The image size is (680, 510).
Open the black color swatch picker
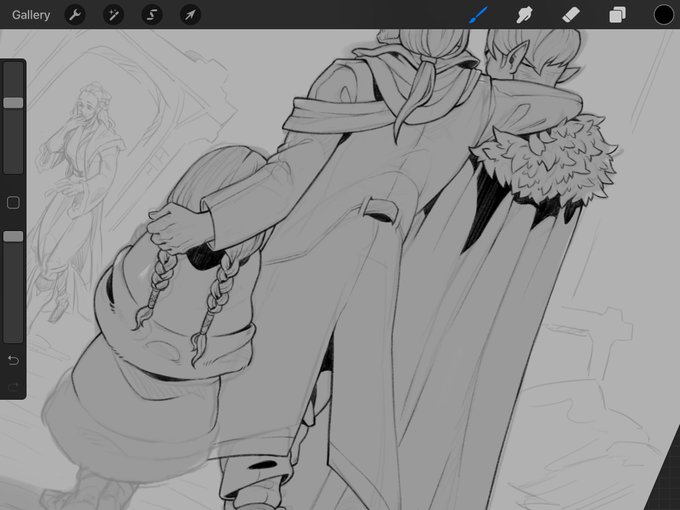664,15
